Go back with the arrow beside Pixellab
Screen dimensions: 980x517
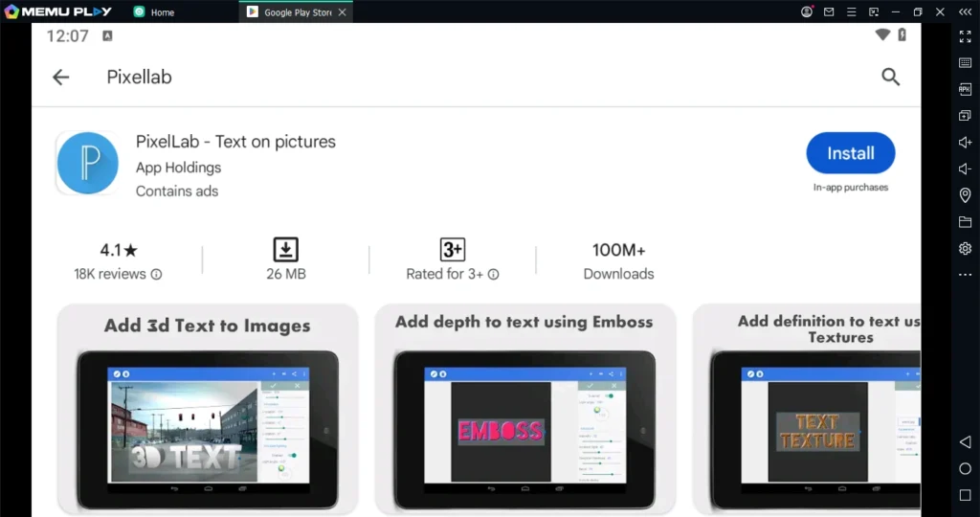[x=60, y=77]
